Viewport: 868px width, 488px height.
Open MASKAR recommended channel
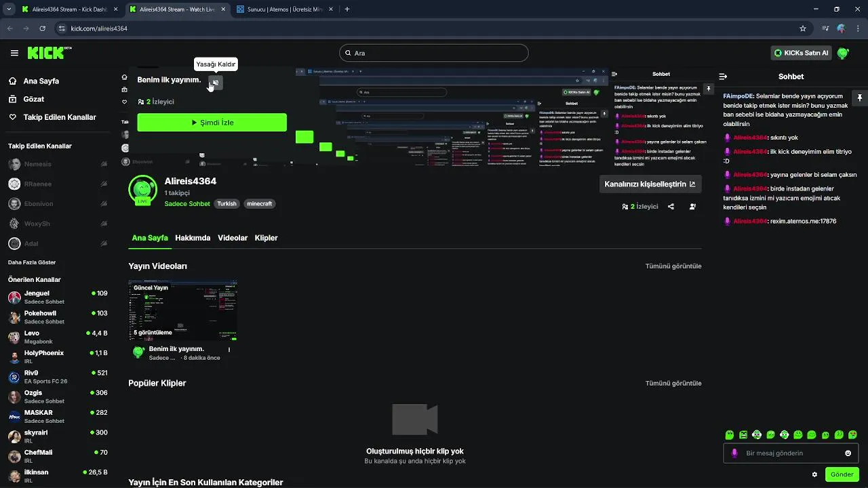pyautogui.click(x=58, y=416)
